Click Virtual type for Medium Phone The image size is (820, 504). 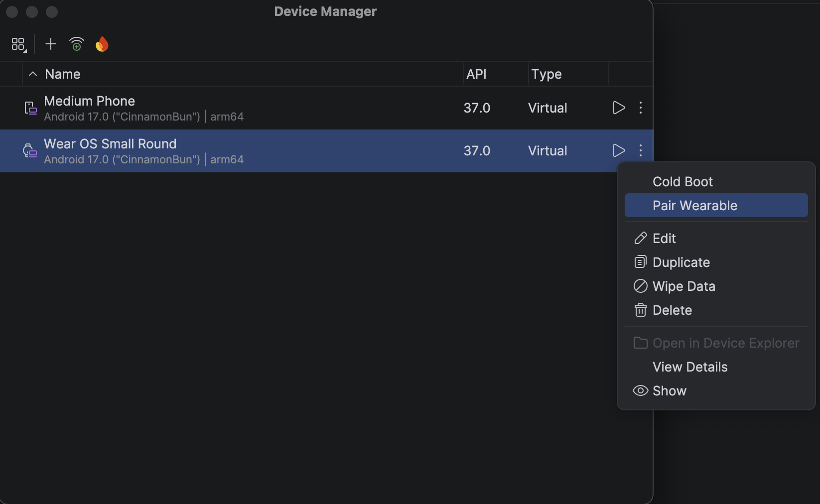pos(547,108)
